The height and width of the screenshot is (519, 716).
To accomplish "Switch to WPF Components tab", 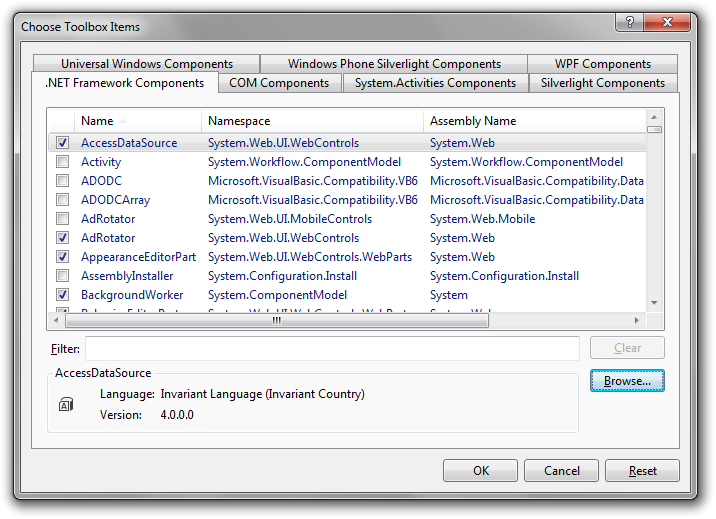I will 603,64.
